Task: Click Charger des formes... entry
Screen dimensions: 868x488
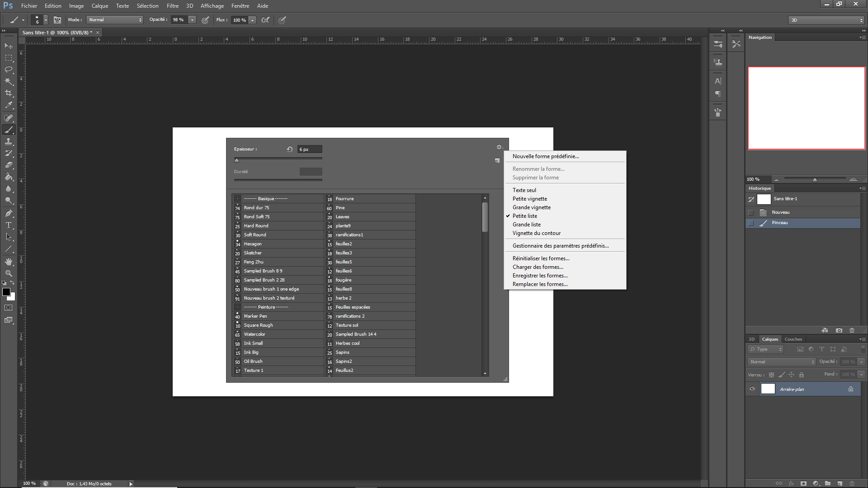Action: point(538,267)
